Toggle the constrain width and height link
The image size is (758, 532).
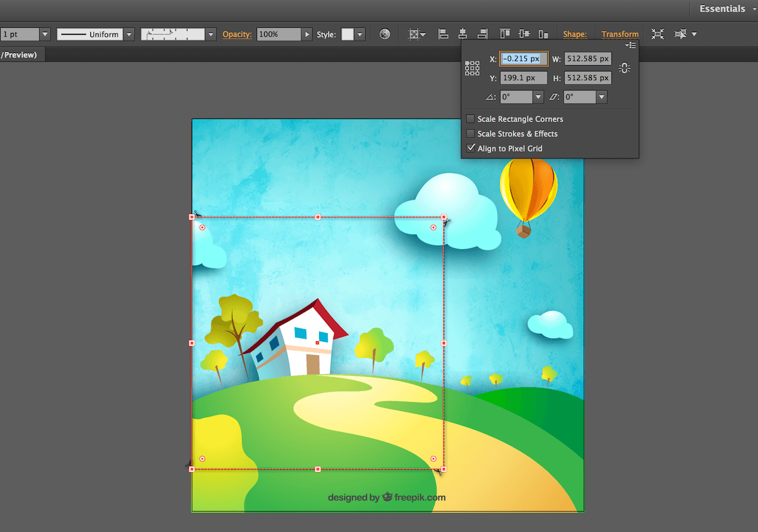click(x=625, y=68)
